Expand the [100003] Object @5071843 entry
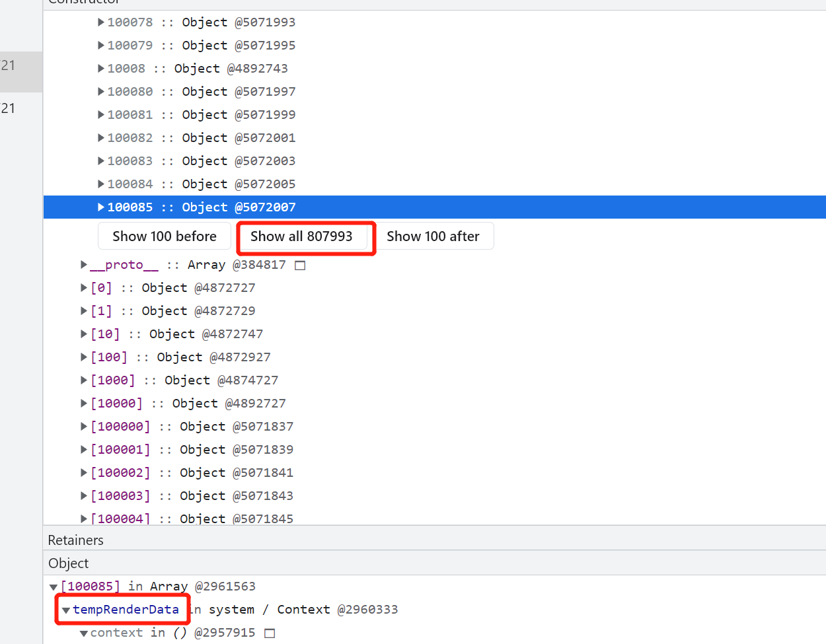This screenshot has width=826, height=644. (84, 496)
